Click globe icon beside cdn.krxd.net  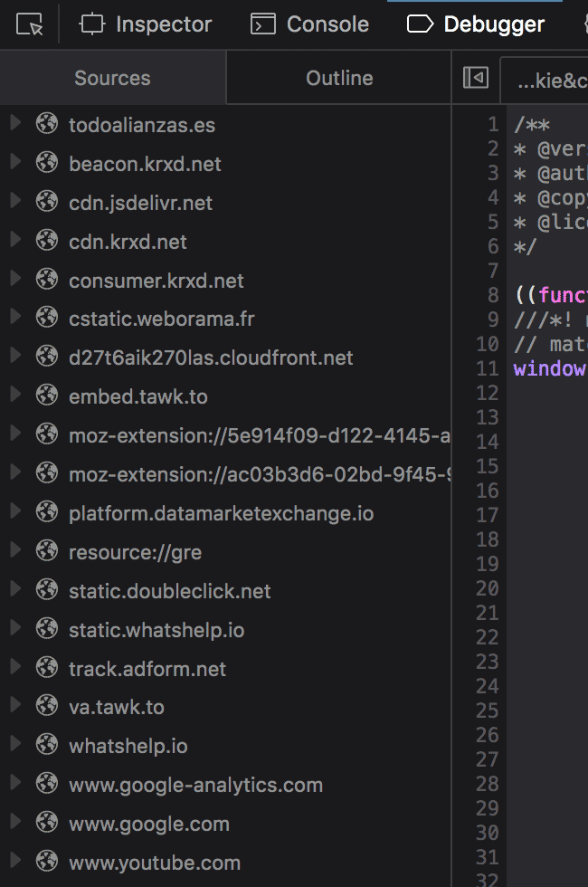[x=47, y=241]
